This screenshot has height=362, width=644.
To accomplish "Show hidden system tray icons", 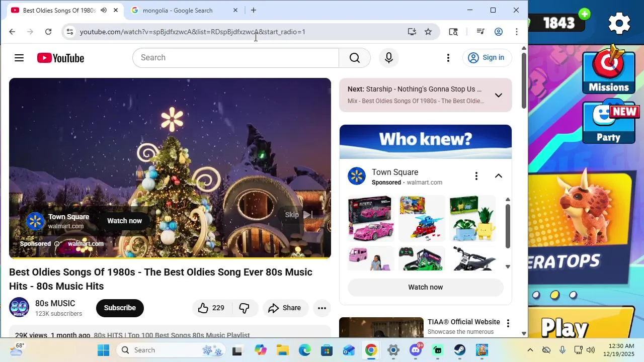I will coord(530,350).
